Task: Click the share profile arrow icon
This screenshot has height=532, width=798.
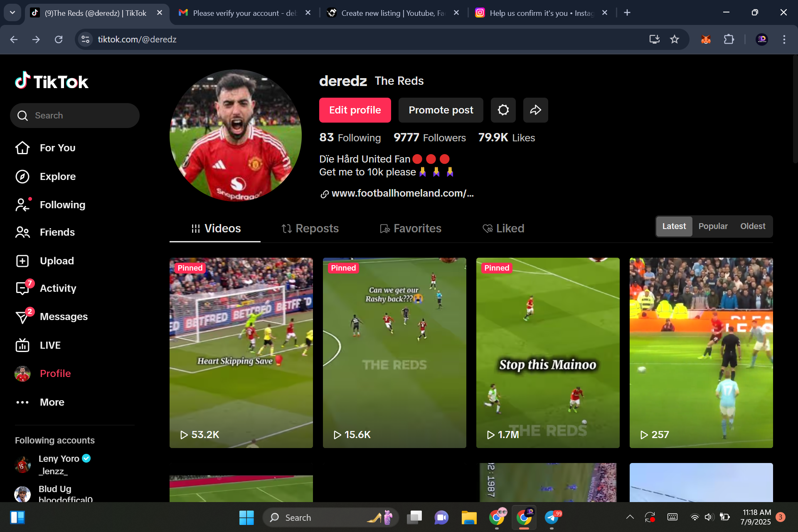Action: (x=536, y=110)
